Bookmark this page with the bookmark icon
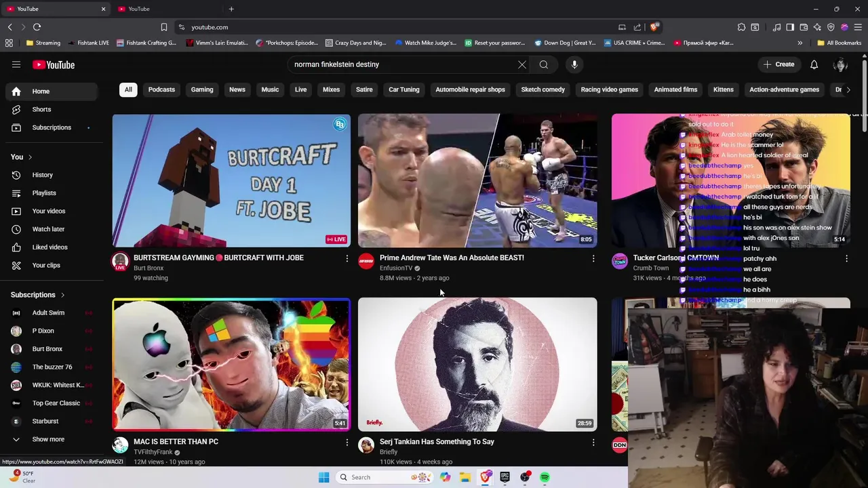 click(x=163, y=27)
